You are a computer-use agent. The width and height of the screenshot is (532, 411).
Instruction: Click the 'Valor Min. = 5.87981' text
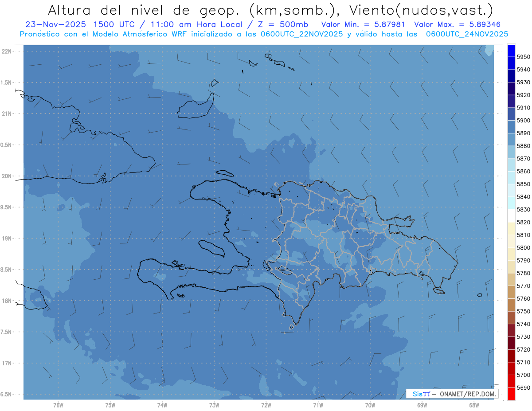(x=364, y=24)
